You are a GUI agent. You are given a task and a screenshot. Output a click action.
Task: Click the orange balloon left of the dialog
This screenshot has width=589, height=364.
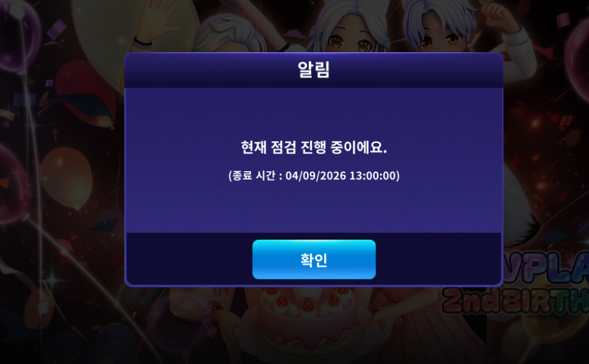[66, 177]
